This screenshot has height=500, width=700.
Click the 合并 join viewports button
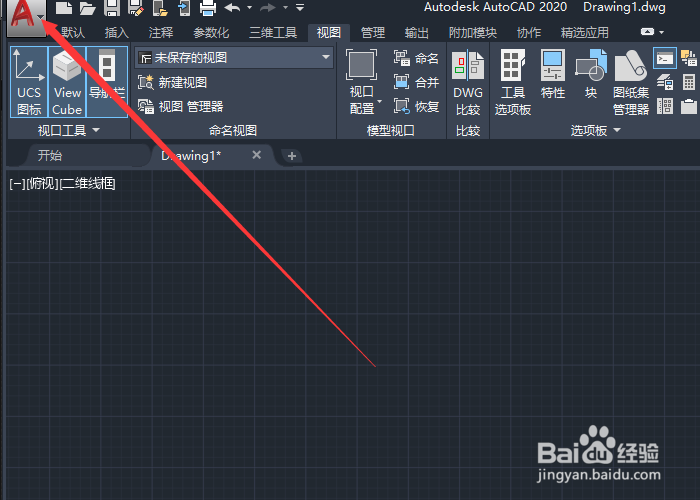click(x=416, y=82)
